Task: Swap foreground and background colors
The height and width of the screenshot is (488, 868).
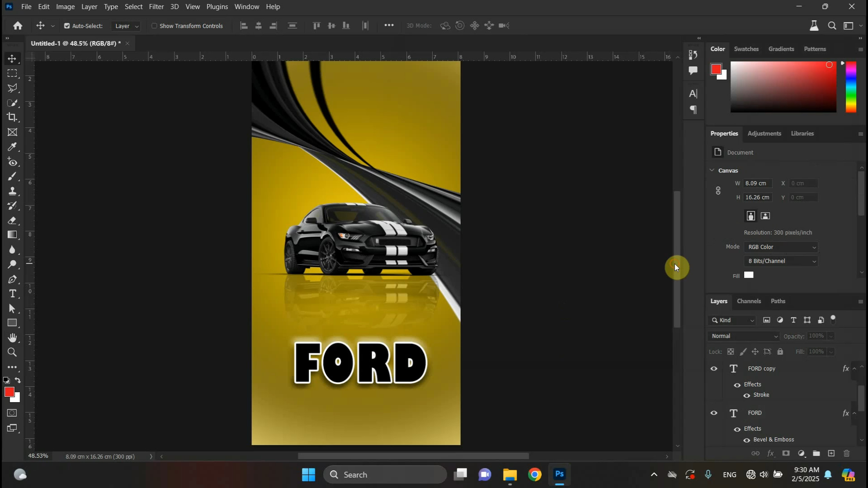Action: 18,380
